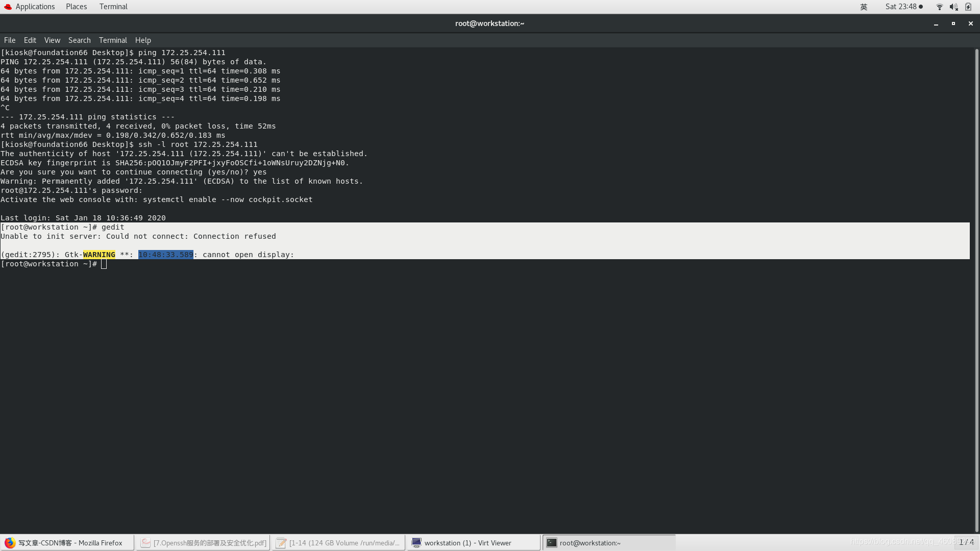Click the ECDSA key fingerprint line
Screen dimensions: 980x551
175,163
